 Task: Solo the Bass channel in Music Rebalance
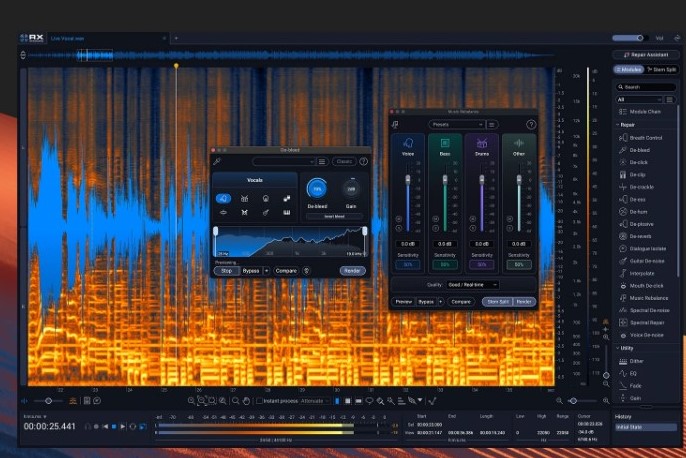[x=435, y=228]
